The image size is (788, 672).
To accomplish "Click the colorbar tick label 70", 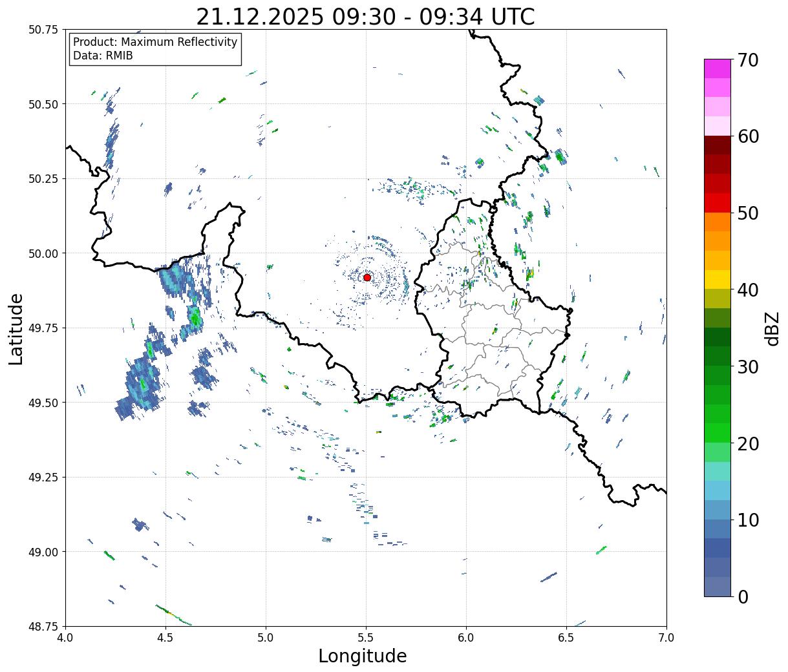I will tap(748, 60).
